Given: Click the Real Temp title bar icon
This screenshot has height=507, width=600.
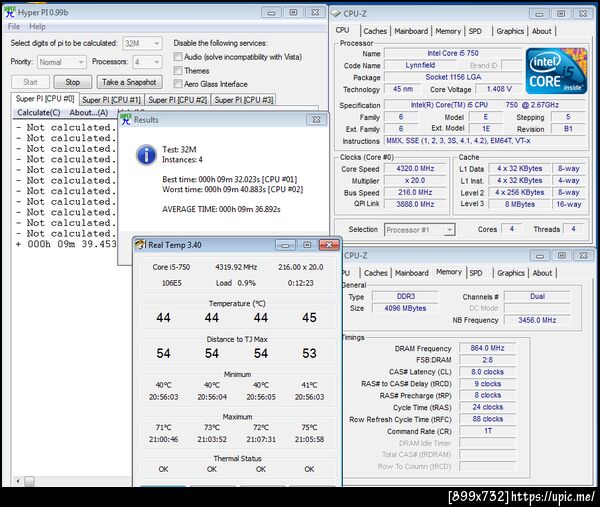Looking at the screenshot, I should click(141, 244).
